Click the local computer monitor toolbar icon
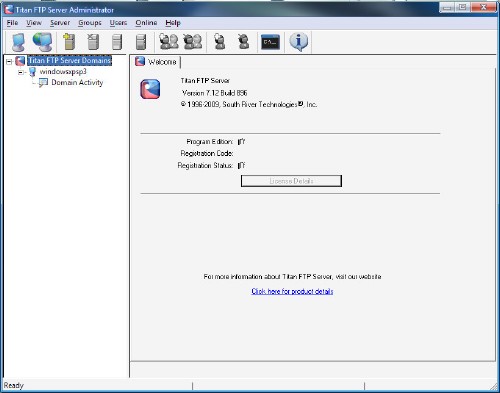 19,42
